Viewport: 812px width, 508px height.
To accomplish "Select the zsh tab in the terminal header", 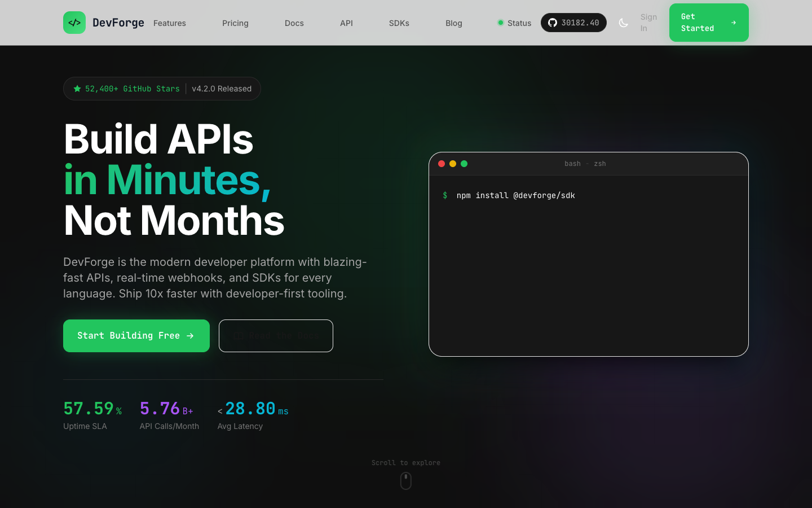I will tap(600, 164).
